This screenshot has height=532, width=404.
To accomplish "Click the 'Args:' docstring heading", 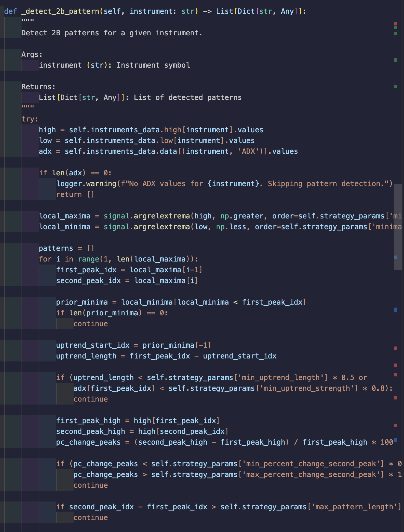I will point(32,54).
